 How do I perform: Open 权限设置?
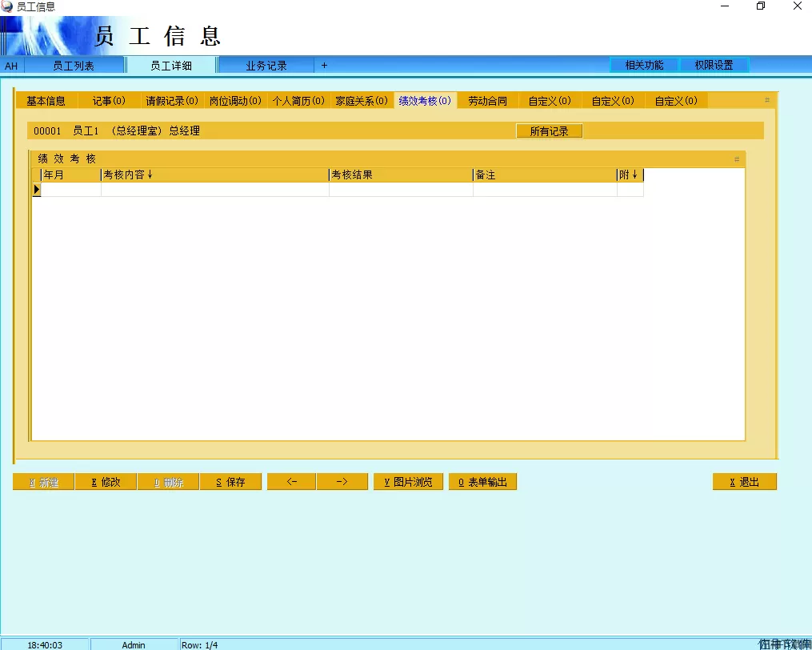714,65
